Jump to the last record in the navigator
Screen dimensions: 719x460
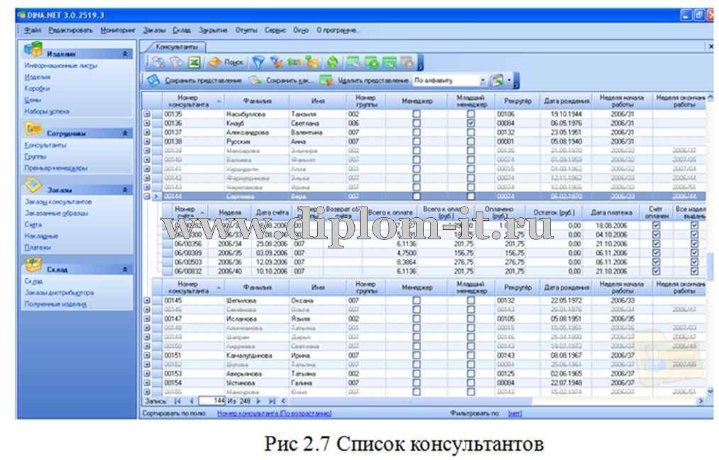(272, 401)
